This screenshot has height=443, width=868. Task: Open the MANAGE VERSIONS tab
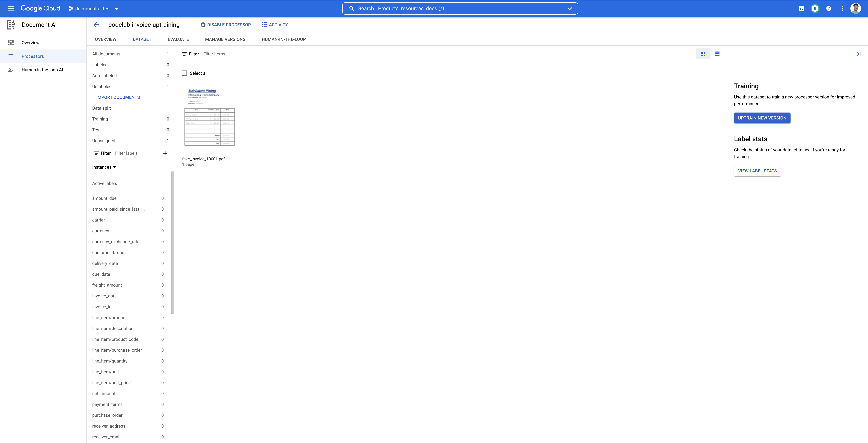click(225, 39)
